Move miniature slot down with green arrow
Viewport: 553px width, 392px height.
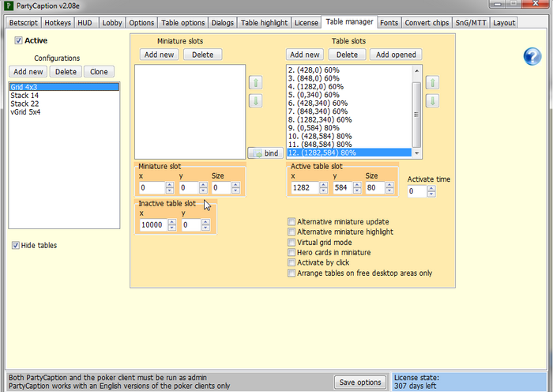tap(256, 101)
